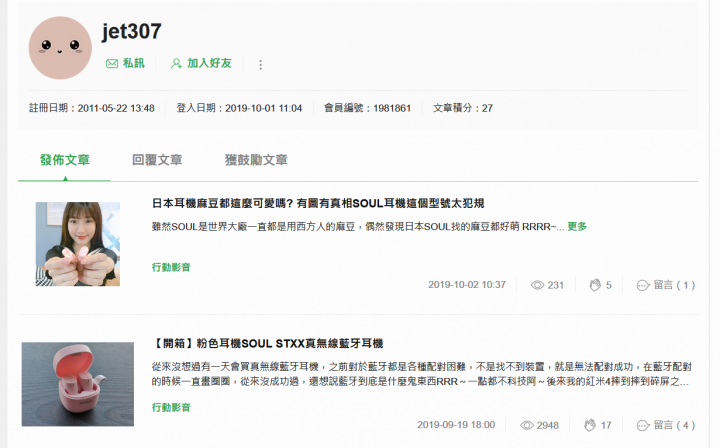Viewport: 720px width, 448px height.
Task: Click the 文章積分 27 text
Action: click(x=463, y=108)
